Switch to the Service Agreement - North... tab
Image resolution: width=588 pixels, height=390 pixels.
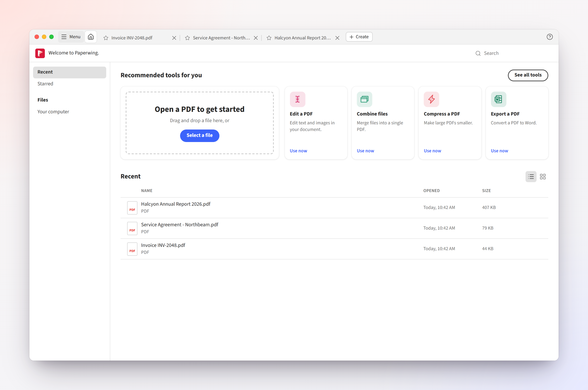pos(221,38)
